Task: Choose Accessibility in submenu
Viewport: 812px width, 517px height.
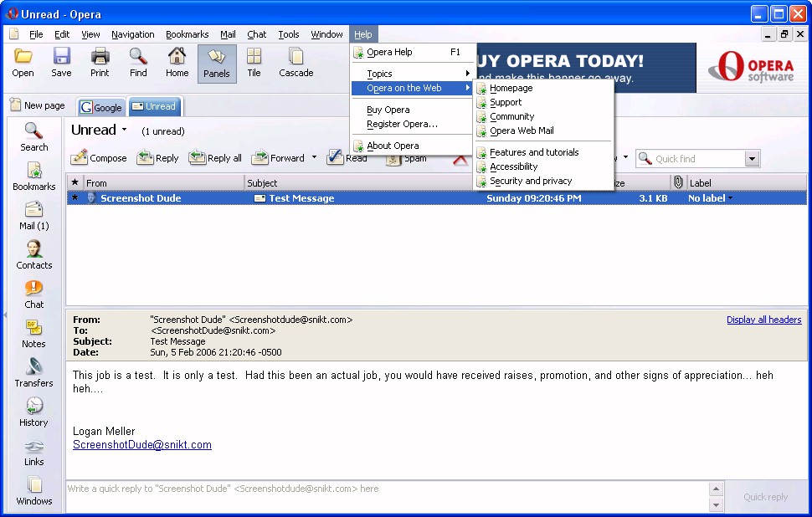Action: 543,166
